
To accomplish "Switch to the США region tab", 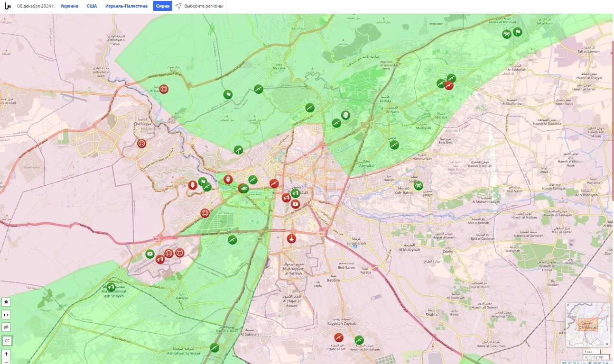I will pyautogui.click(x=92, y=6).
